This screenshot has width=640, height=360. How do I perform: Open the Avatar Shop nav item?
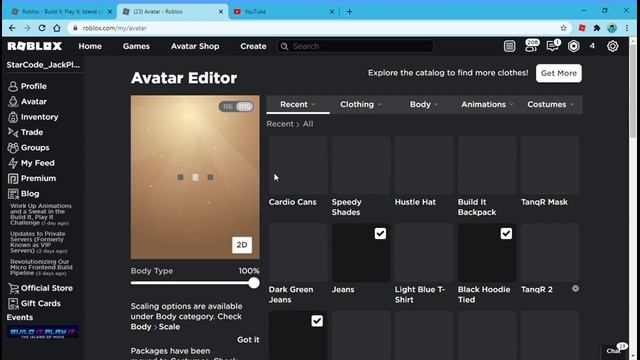[x=195, y=46]
